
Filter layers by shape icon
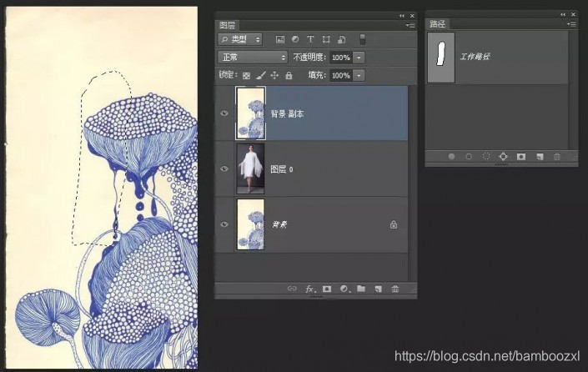click(326, 39)
